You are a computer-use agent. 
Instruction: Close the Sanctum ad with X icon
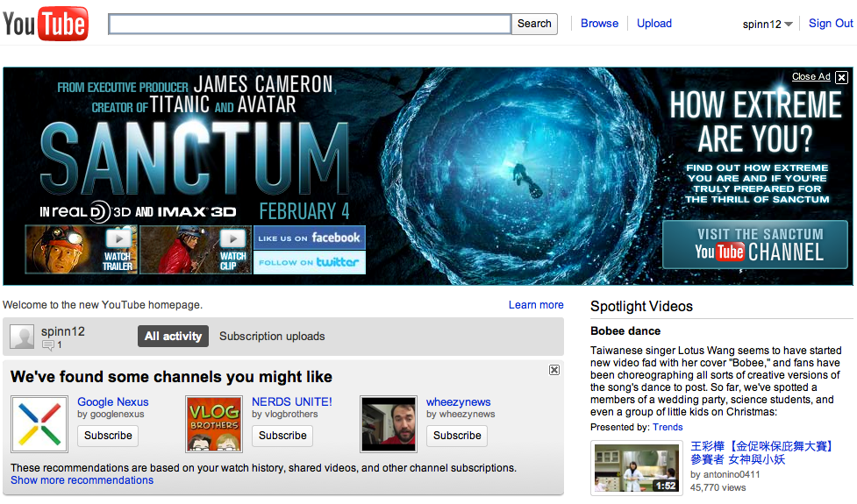pos(842,77)
